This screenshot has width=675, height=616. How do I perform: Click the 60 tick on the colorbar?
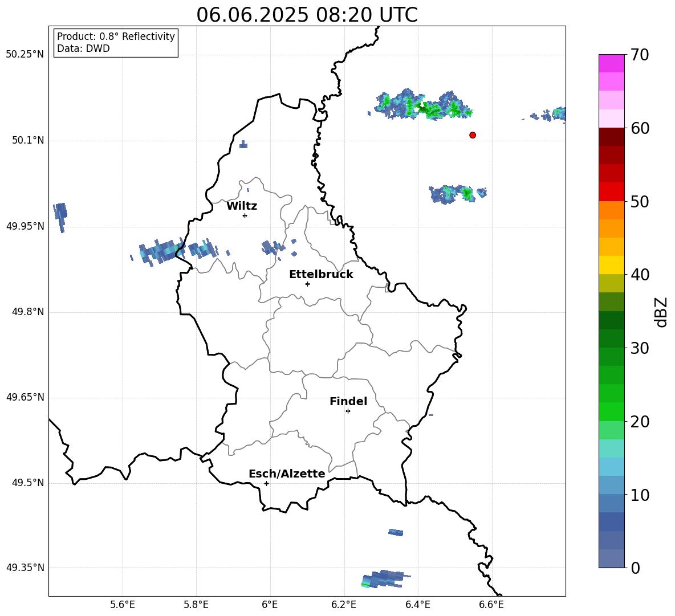point(640,128)
